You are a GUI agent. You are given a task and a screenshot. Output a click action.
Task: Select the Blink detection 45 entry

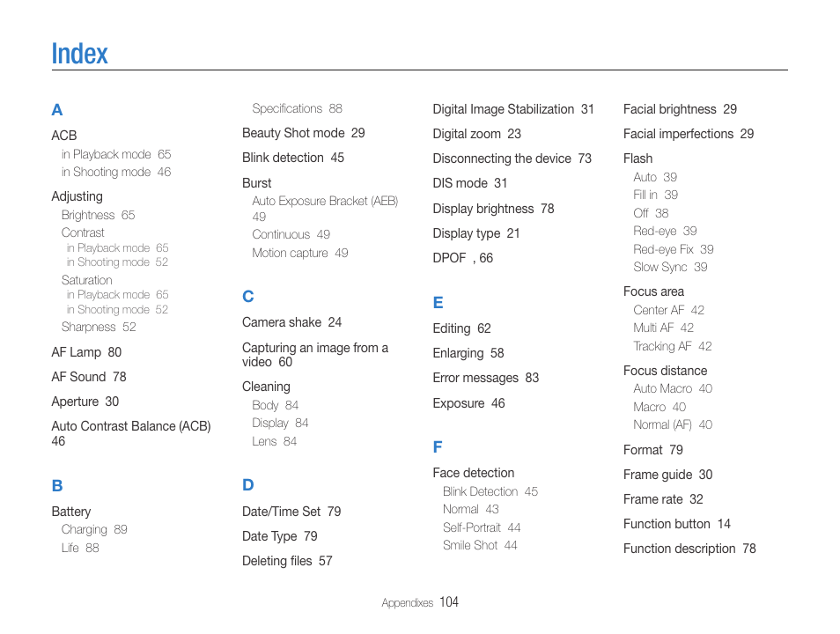[x=293, y=158]
